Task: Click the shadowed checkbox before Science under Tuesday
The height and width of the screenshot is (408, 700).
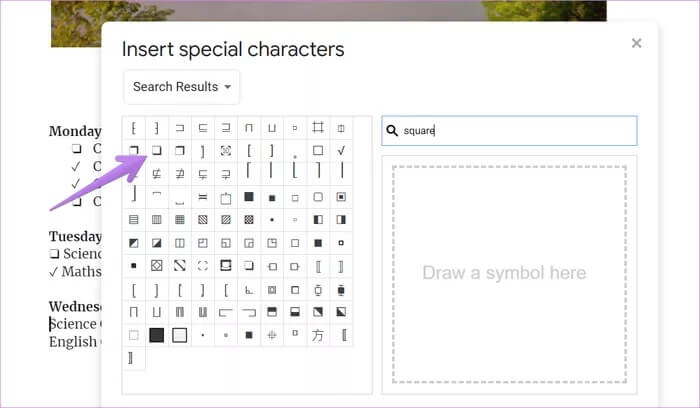Action: click(x=54, y=254)
